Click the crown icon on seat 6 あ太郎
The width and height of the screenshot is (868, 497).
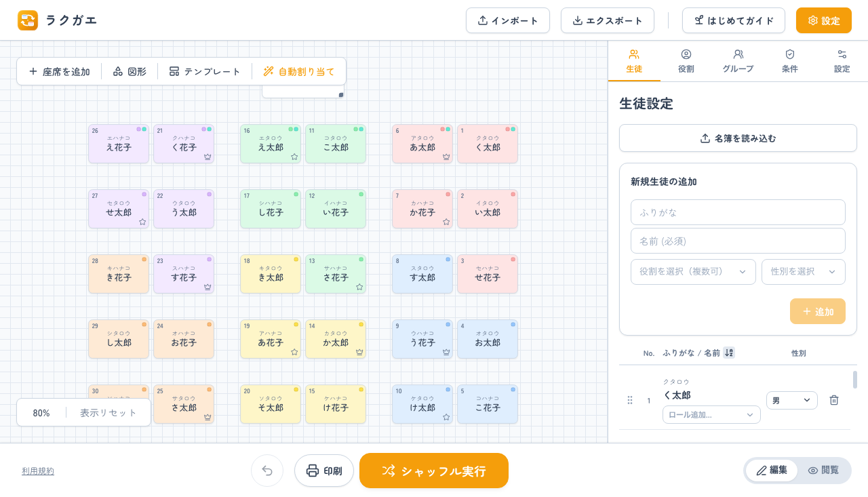pyautogui.click(x=446, y=157)
